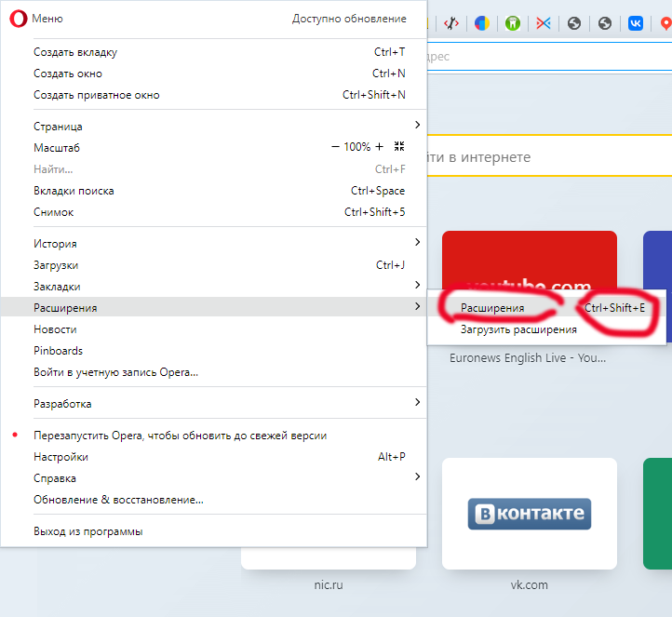Click the vk.com tile label
The height and width of the screenshot is (617, 672).
(x=529, y=584)
